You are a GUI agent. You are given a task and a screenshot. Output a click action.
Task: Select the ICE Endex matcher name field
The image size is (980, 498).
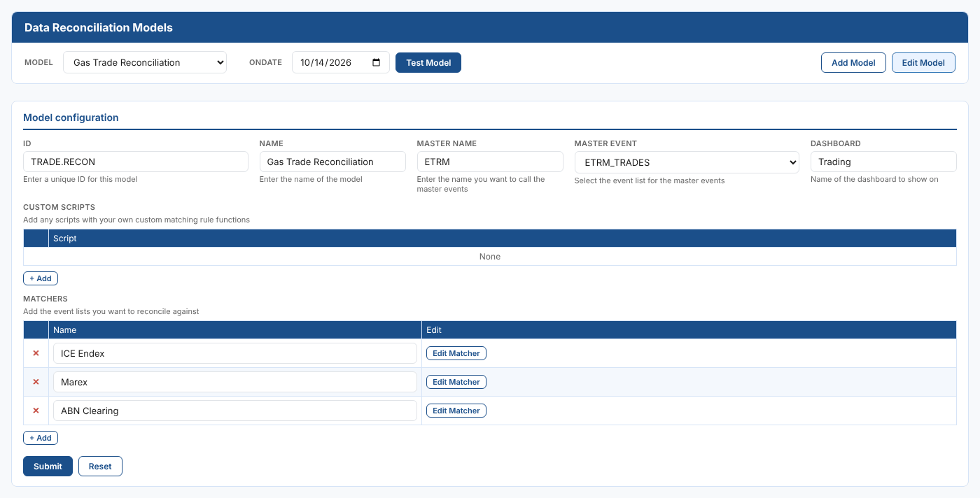tap(235, 353)
